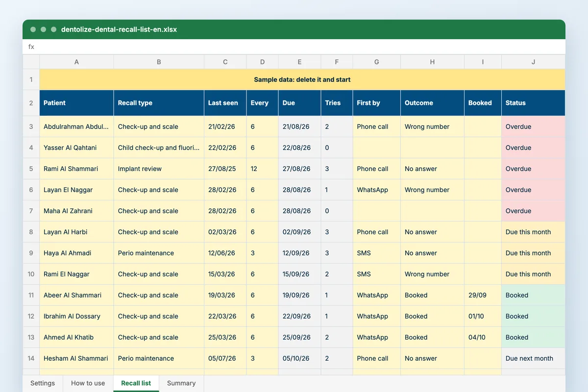Image resolution: width=588 pixels, height=392 pixels.
Task: Click the 'Patient' header cell
Action: [76, 103]
